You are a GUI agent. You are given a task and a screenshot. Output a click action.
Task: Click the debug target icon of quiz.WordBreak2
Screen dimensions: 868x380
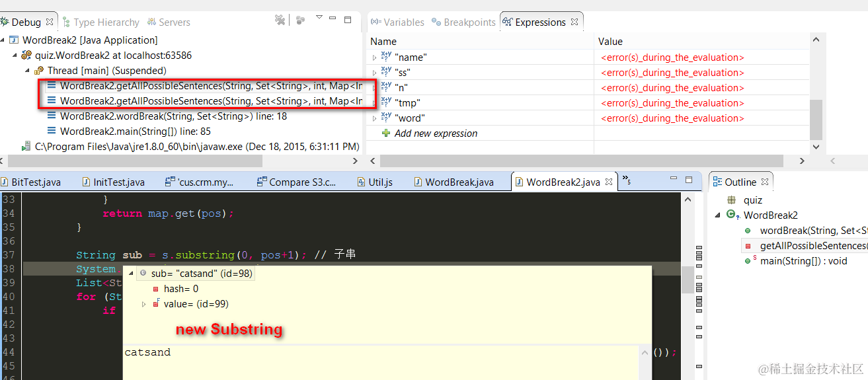click(x=26, y=56)
